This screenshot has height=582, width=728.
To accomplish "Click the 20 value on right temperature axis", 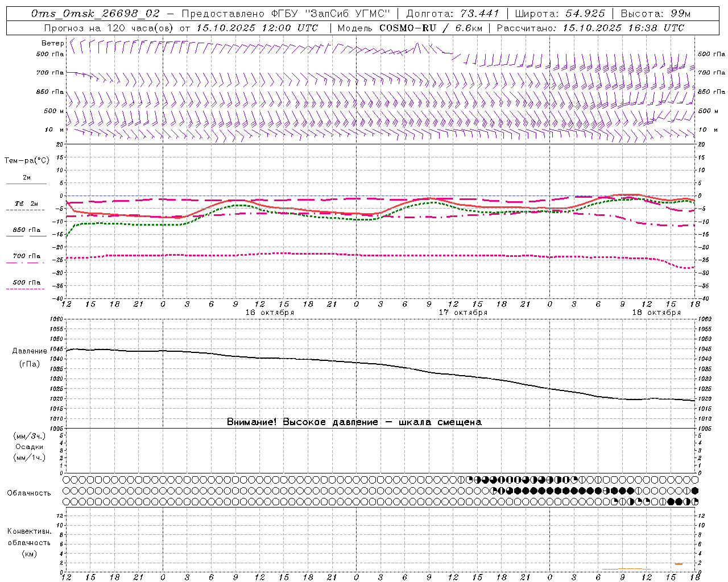I will pyautogui.click(x=702, y=144).
